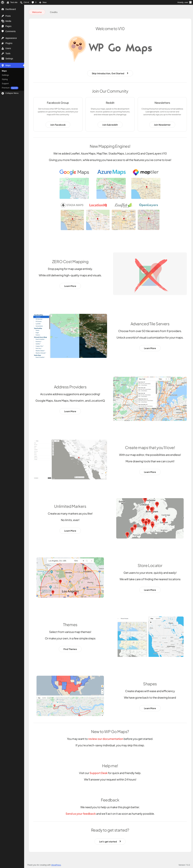Open the Howdy, user account avatar
193x868 pixels.
[x=191, y=2]
